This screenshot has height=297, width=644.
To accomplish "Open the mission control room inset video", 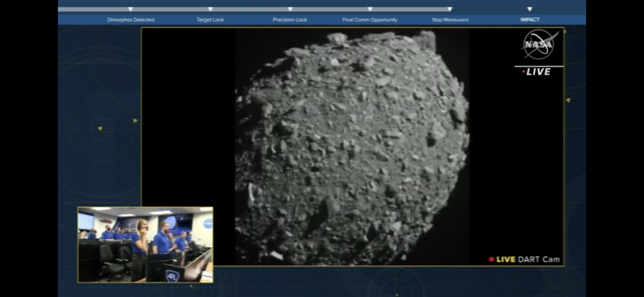I will click(x=146, y=245).
